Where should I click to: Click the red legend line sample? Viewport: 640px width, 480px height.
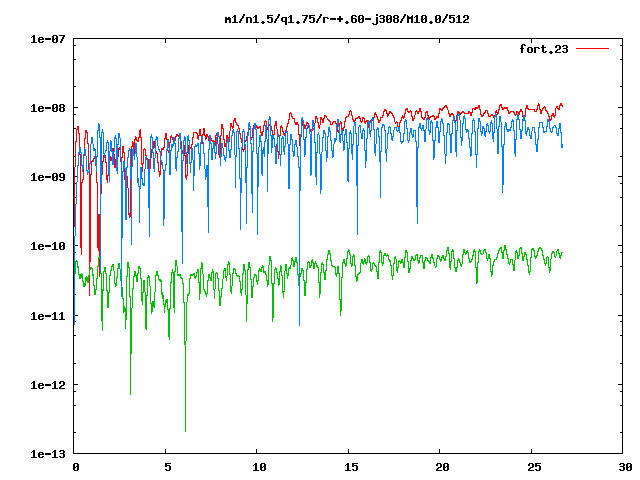[x=592, y=49]
